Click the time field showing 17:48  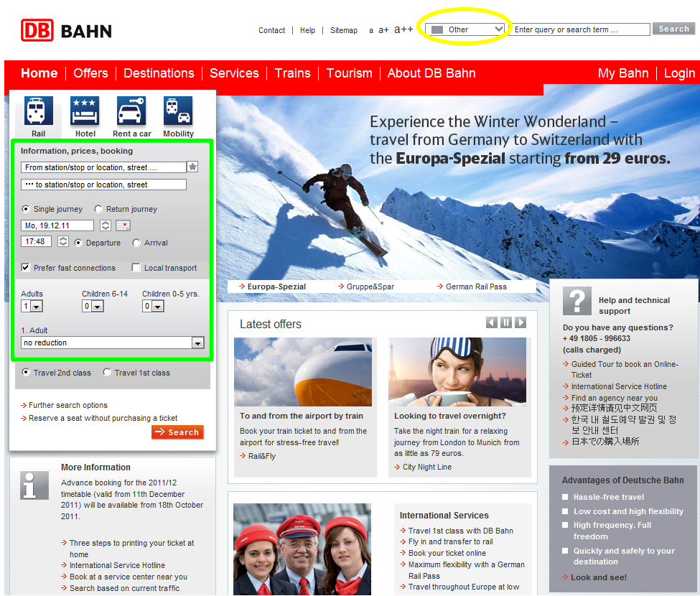pyautogui.click(x=36, y=241)
